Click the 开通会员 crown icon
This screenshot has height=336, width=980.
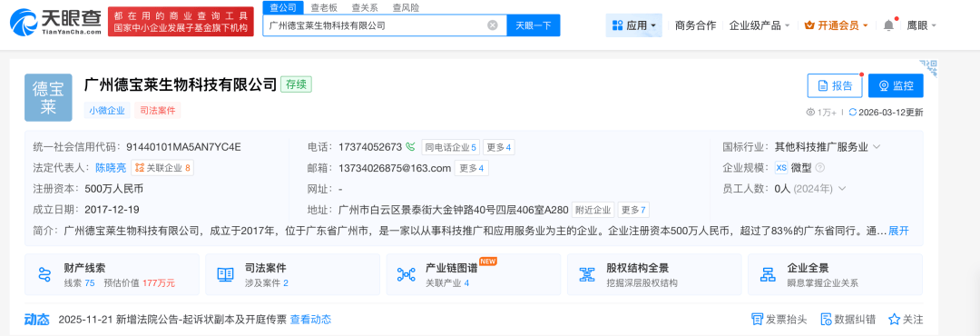(808, 25)
